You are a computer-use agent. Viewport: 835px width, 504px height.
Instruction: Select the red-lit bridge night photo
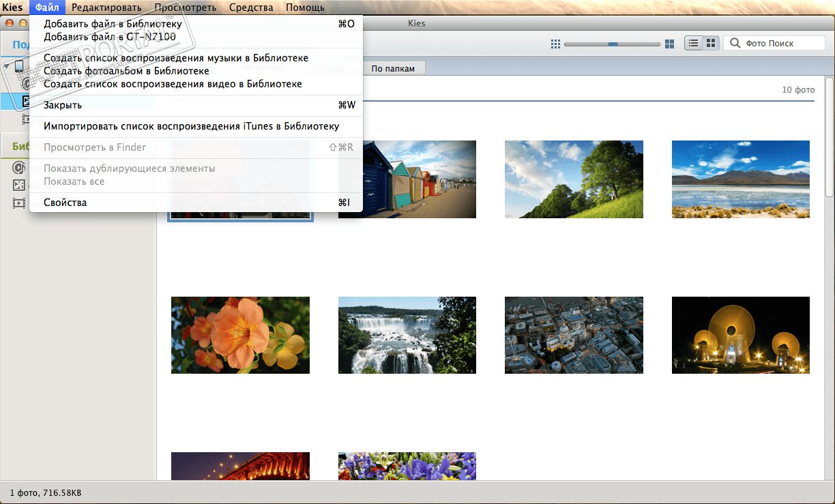[x=240, y=466]
